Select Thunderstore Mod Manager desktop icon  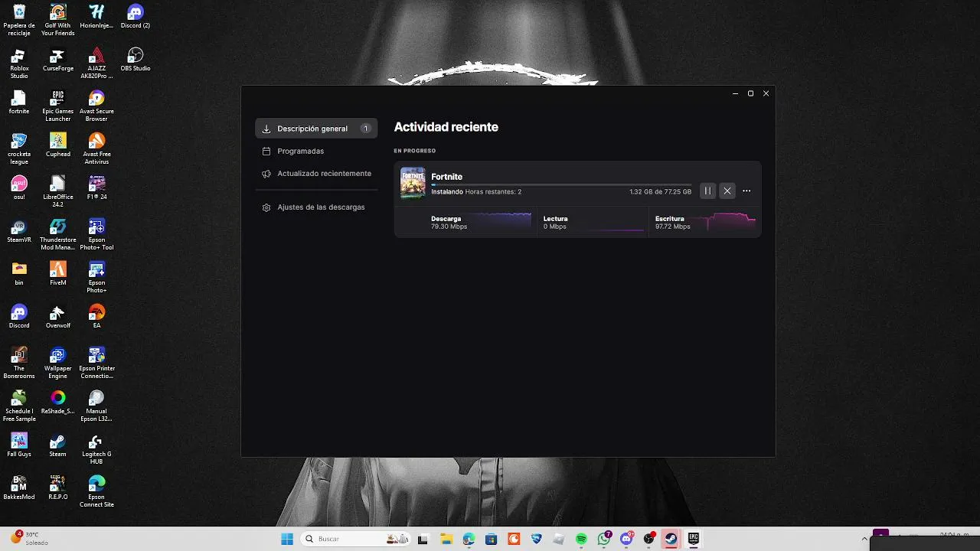(x=58, y=235)
